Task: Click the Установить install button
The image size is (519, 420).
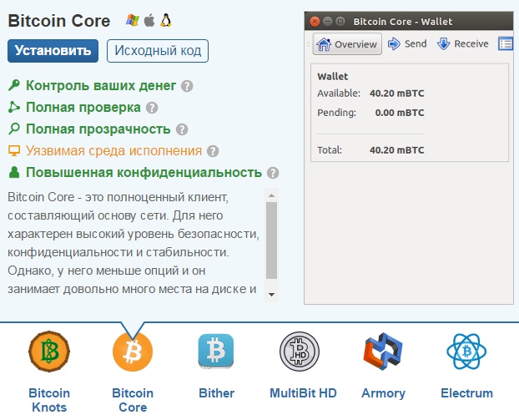Action: tap(53, 51)
